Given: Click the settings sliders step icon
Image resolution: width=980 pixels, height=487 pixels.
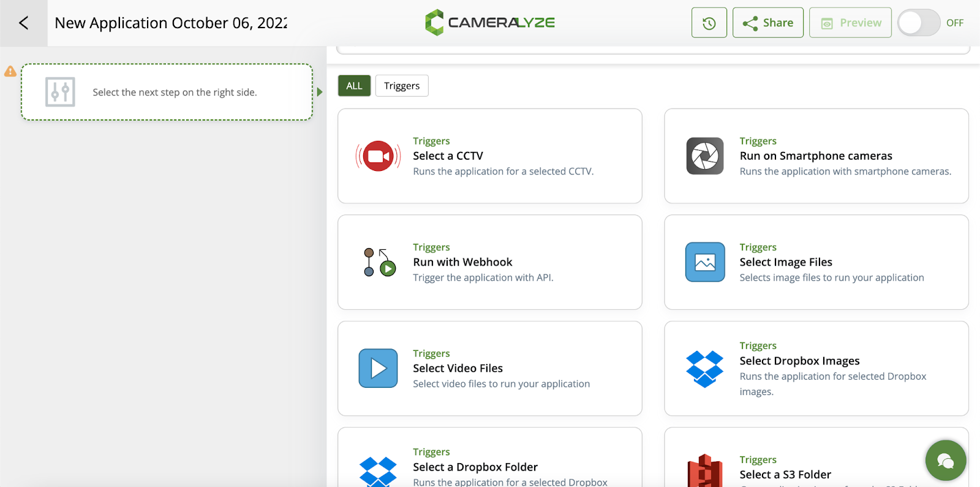Looking at the screenshot, I should 60,92.
